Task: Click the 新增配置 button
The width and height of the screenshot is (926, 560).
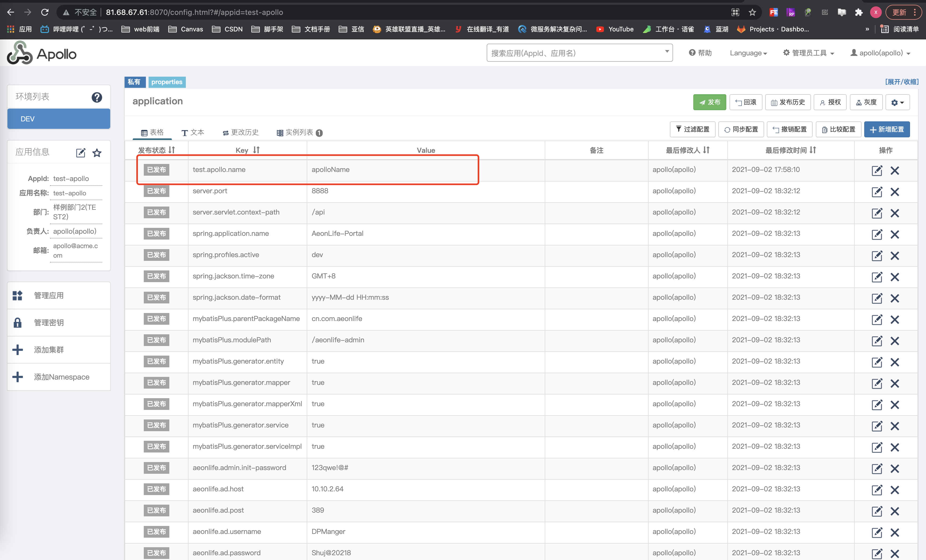Action: pos(887,129)
